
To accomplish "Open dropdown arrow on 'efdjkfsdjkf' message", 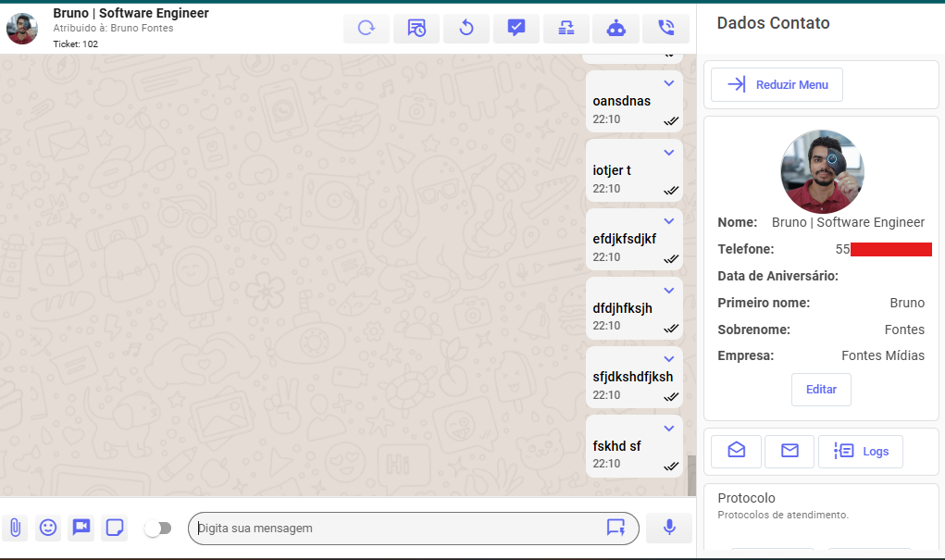I will point(669,221).
